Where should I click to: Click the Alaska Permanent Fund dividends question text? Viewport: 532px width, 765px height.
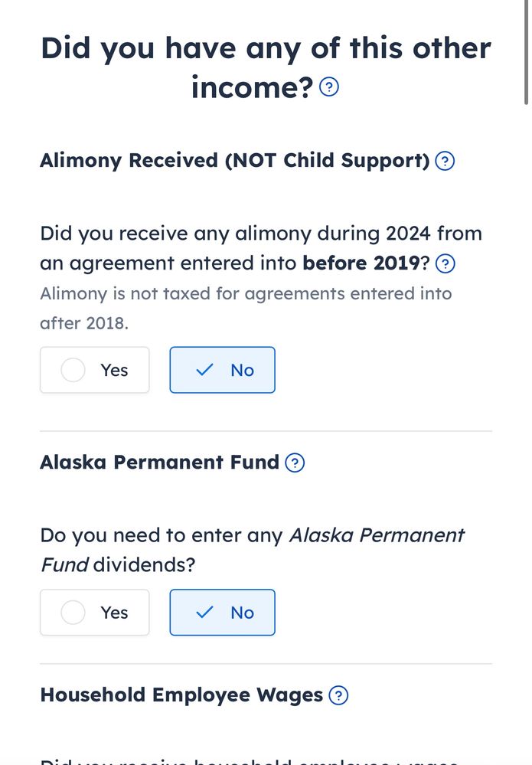coord(251,550)
